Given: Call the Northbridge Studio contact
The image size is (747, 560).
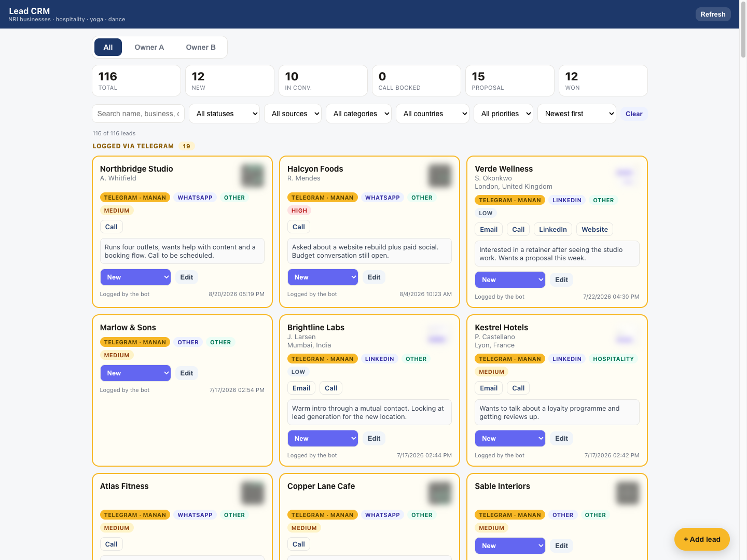Looking at the screenshot, I should [112, 227].
